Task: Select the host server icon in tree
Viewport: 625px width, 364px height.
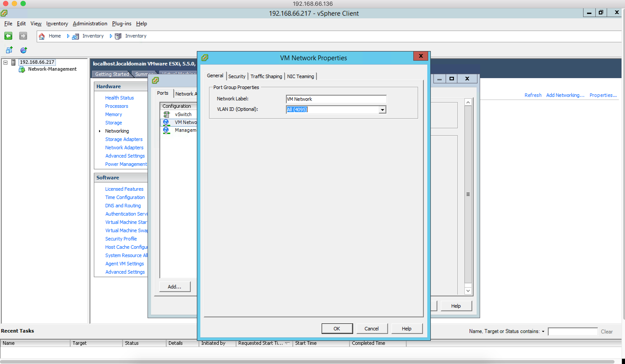Action: 13,62
